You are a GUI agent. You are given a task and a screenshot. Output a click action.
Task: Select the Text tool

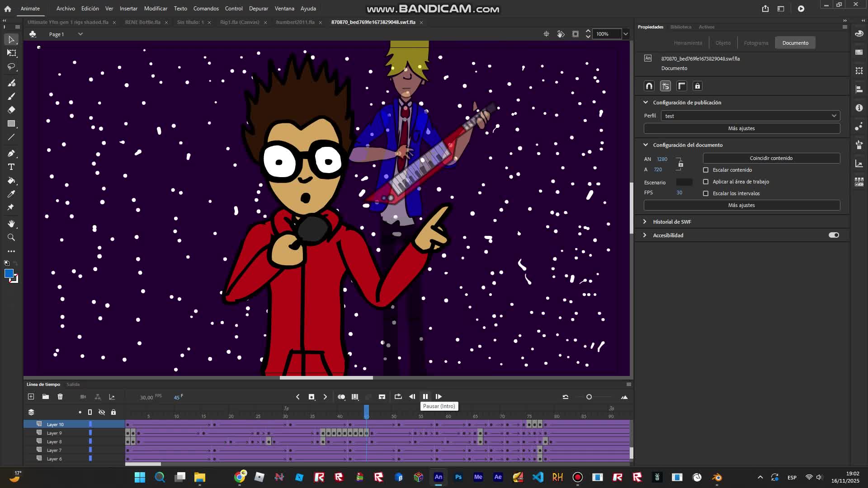click(11, 167)
